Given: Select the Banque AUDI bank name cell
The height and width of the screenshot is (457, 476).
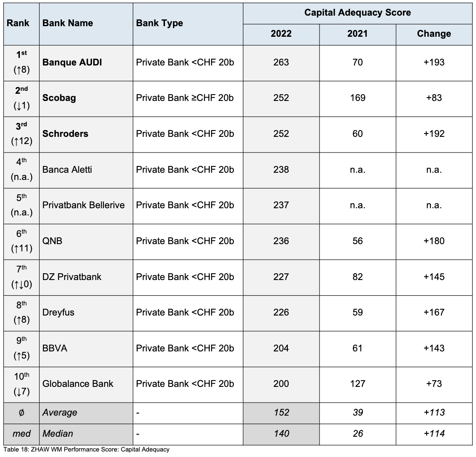Looking at the screenshot, I should point(72,63).
